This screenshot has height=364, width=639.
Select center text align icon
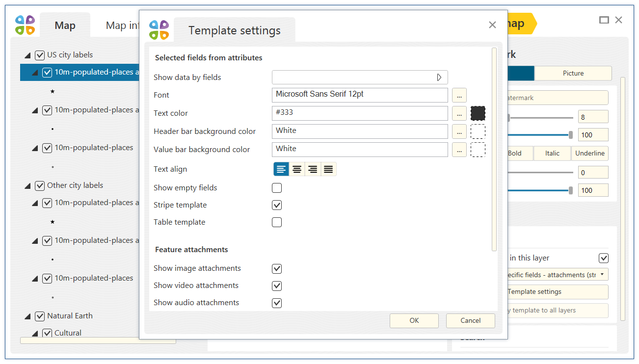tap(297, 169)
